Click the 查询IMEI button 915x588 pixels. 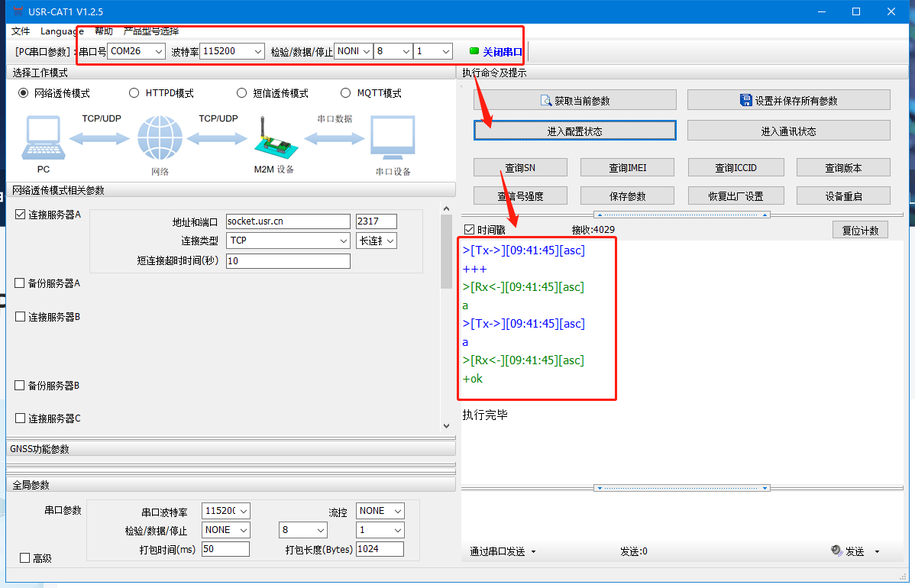[629, 168]
